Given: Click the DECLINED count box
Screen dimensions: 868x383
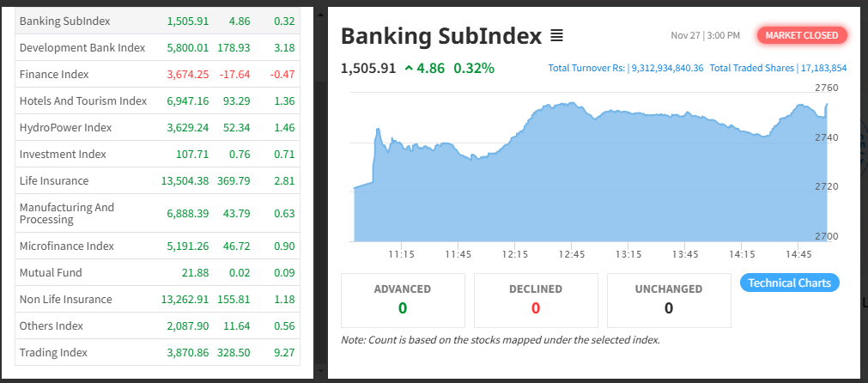Looking at the screenshot, I should [535, 301].
